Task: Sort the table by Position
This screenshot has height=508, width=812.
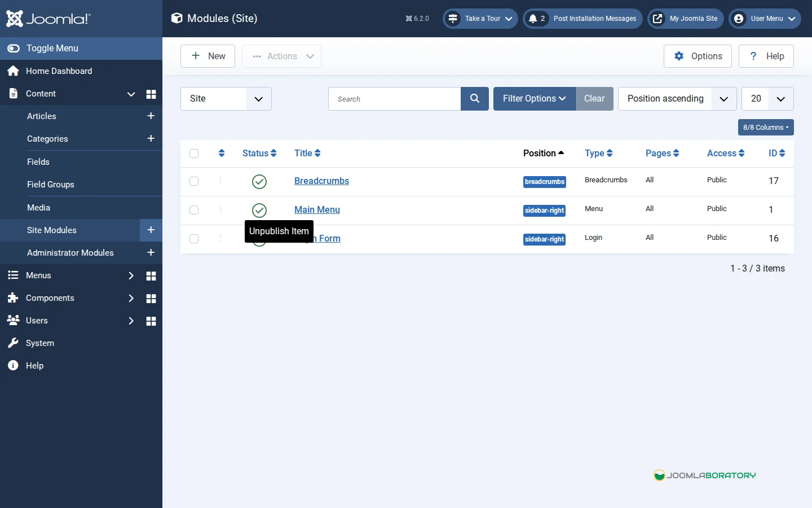Action: tap(544, 154)
